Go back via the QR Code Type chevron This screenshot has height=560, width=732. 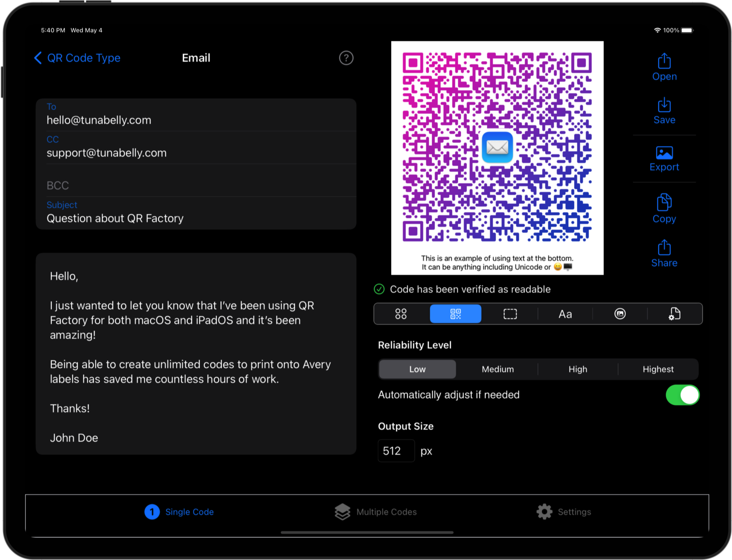click(38, 58)
